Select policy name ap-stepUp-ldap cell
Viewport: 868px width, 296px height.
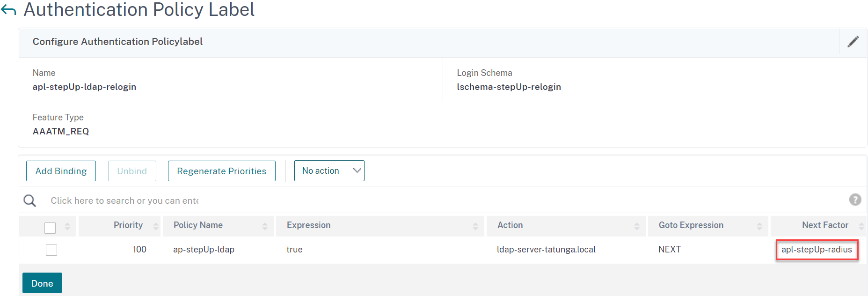[x=204, y=250]
